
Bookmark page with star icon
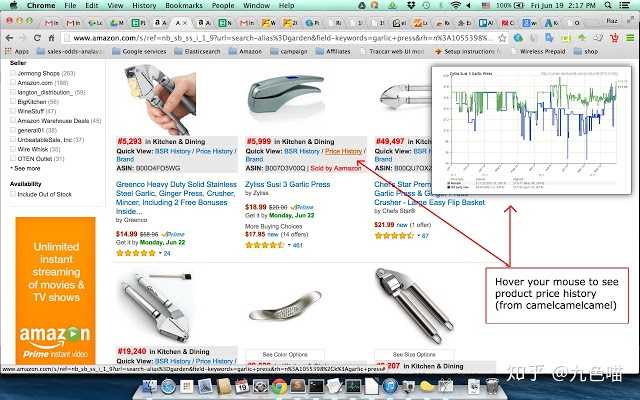(x=502, y=38)
